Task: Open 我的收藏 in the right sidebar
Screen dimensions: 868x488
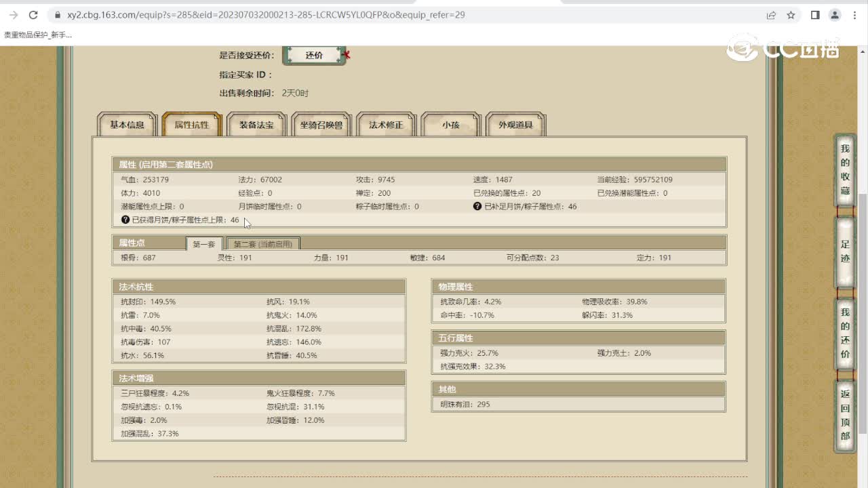Action: pyautogui.click(x=845, y=169)
